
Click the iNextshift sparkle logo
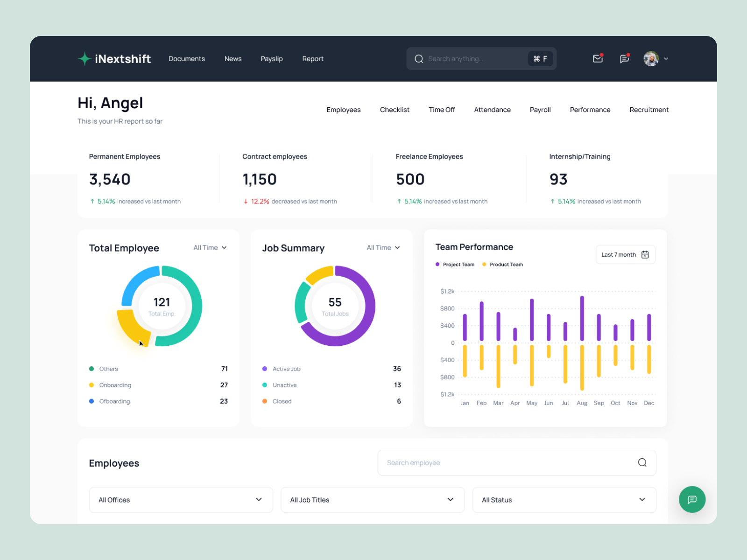(84, 59)
